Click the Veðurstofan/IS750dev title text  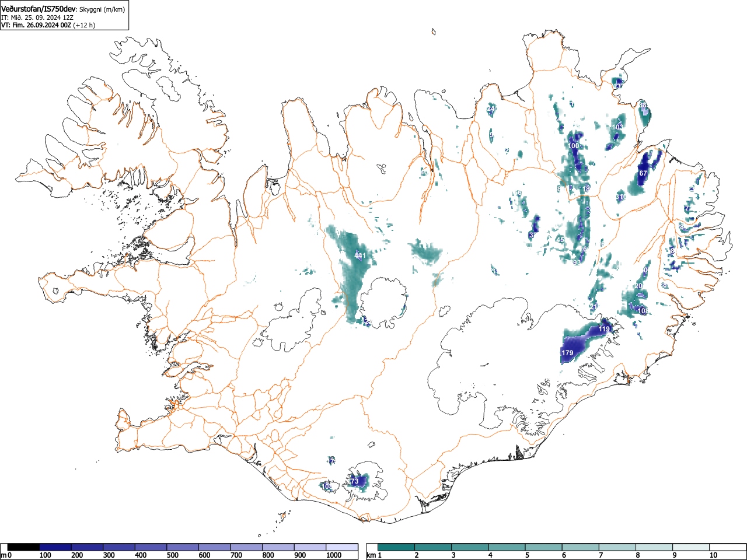39,9
